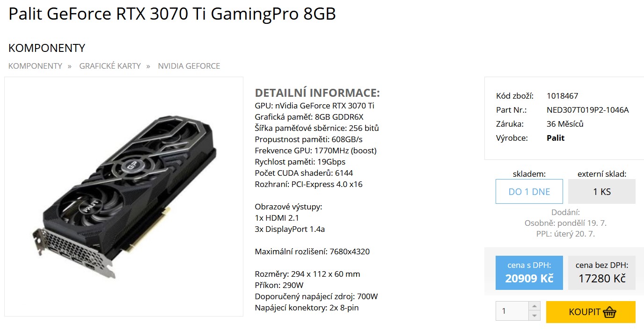644x331 pixels.
Task: Click the large KOMPONENTY section heading
Action: 47,48
